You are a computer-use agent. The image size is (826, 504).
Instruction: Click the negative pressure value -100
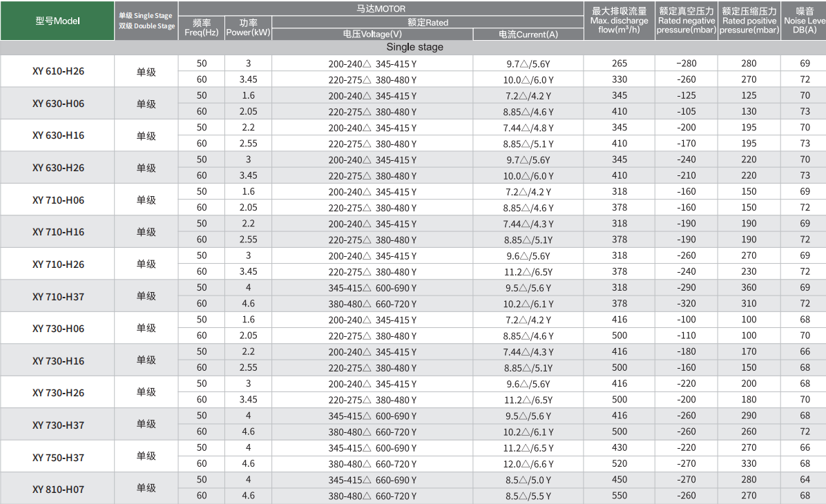[686, 320]
